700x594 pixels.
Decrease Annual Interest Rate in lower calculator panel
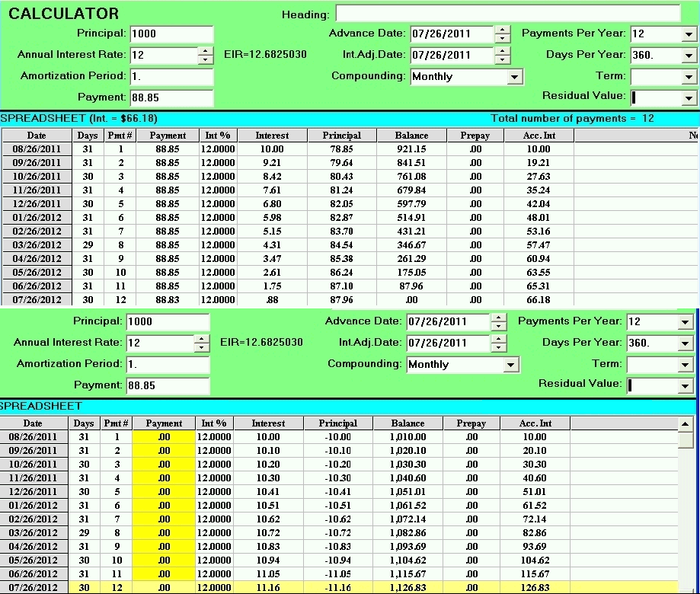(x=201, y=347)
